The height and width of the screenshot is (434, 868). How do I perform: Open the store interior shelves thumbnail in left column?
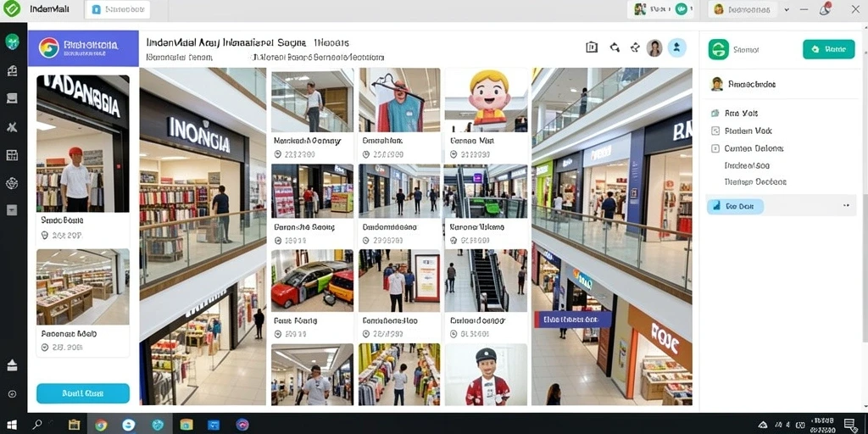pos(83,287)
